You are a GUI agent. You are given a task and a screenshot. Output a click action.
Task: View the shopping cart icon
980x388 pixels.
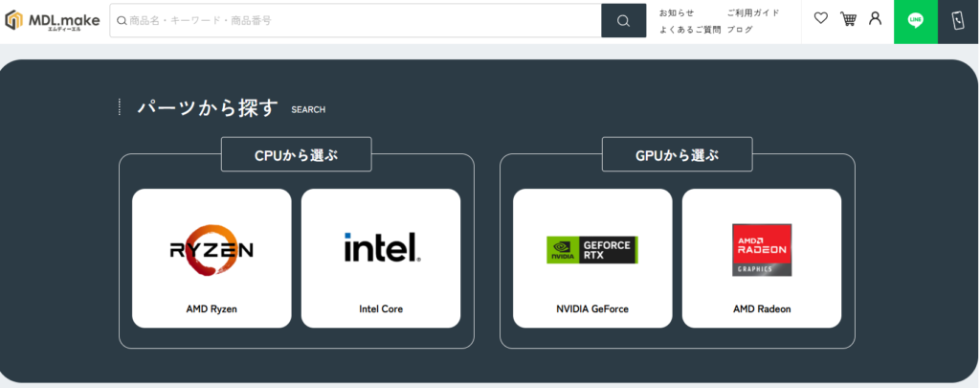tap(848, 19)
